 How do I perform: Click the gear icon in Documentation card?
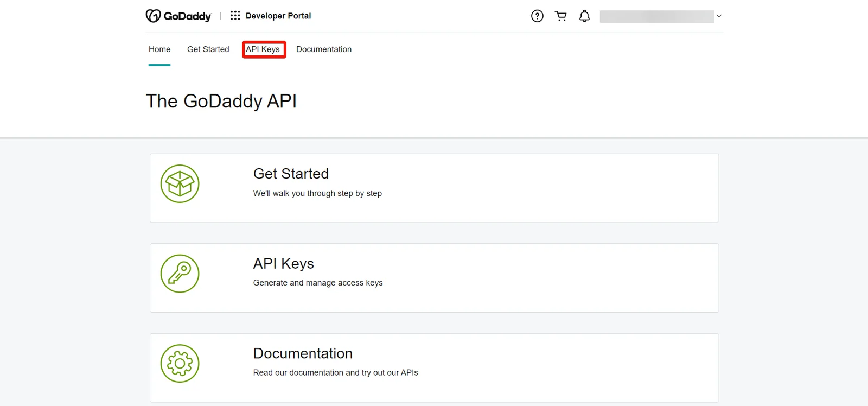(180, 364)
